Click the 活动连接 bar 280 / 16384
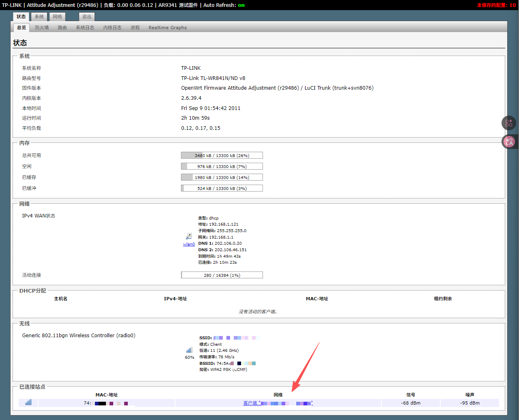 pyautogui.click(x=222, y=275)
